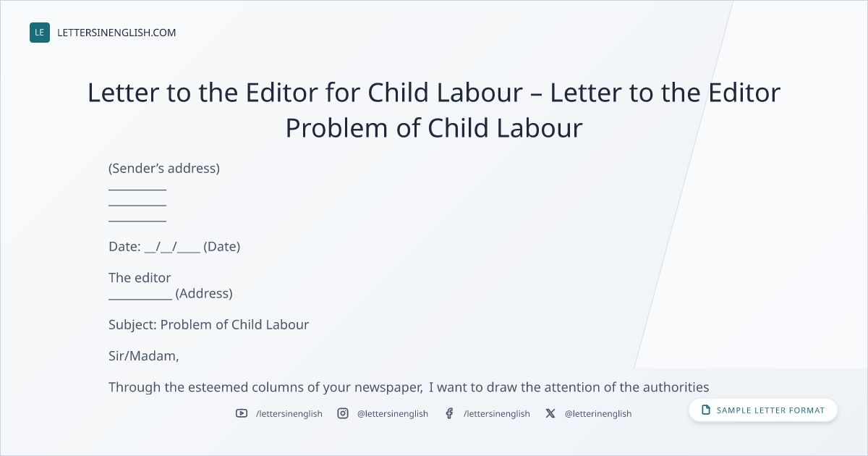Select the Subject: Problem of Child Labour line
The height and width of the screenshot is (456, 868).
(209, 325)
